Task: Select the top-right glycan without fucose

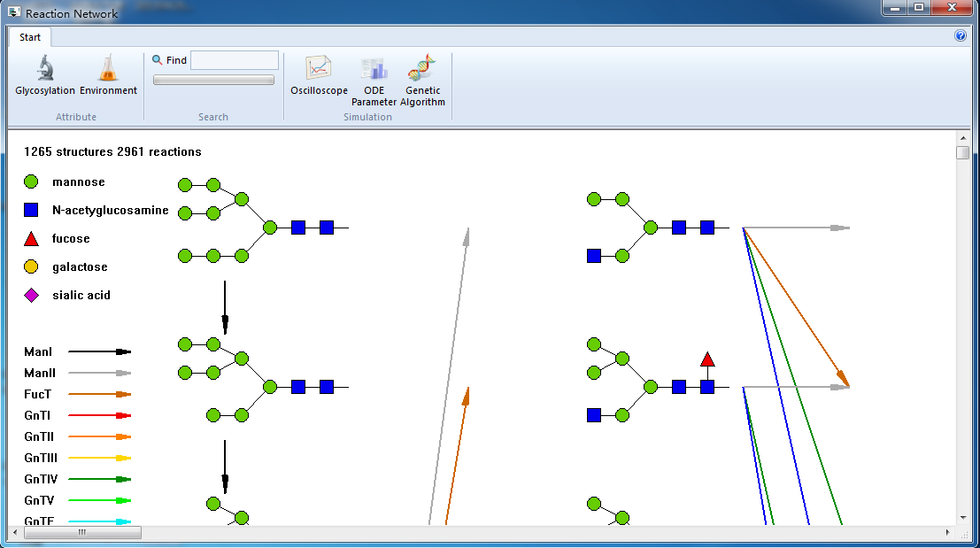Action: click(x=658, y=228)
